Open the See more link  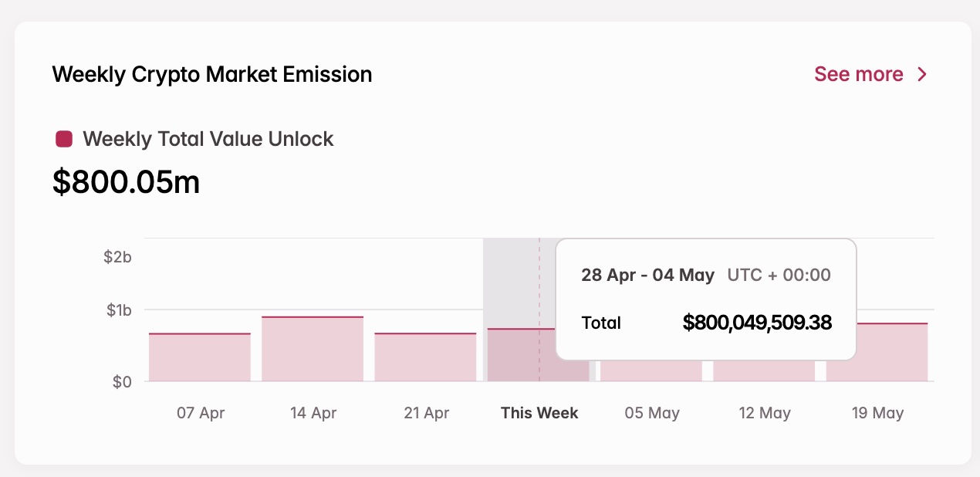point(858,74)
